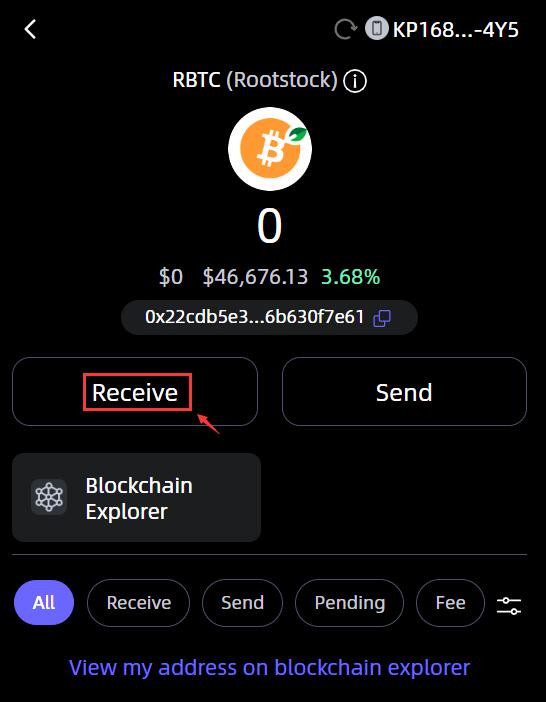The height and width of the screenshot is (702, 546).
Task: Show Fee transactions filter
Action: point(450,603)
